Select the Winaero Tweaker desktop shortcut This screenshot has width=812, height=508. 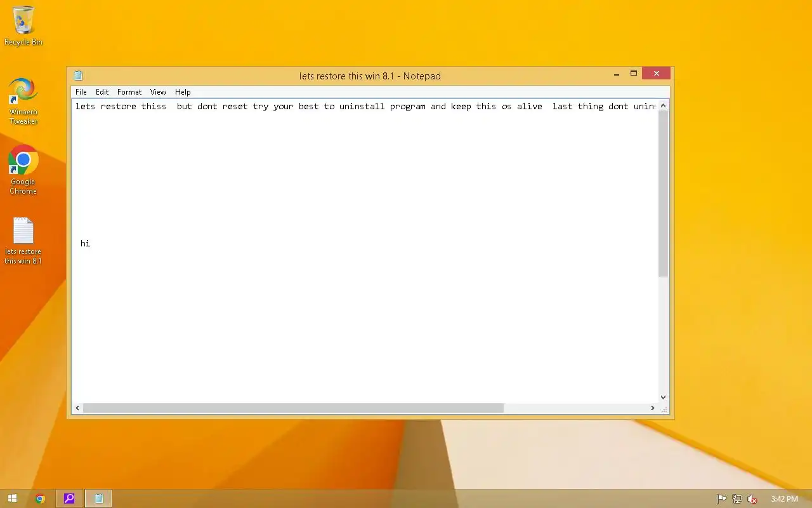23,101
